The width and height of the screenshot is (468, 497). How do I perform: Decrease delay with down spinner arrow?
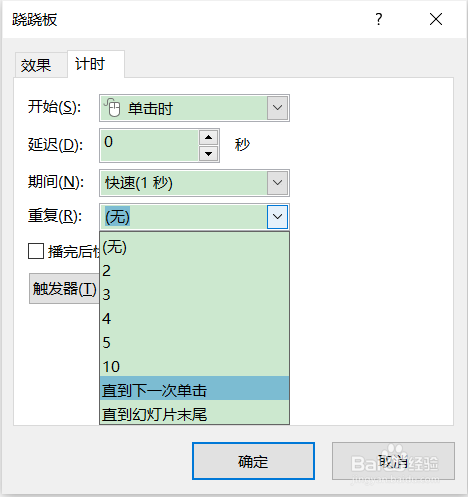[209, 154]
